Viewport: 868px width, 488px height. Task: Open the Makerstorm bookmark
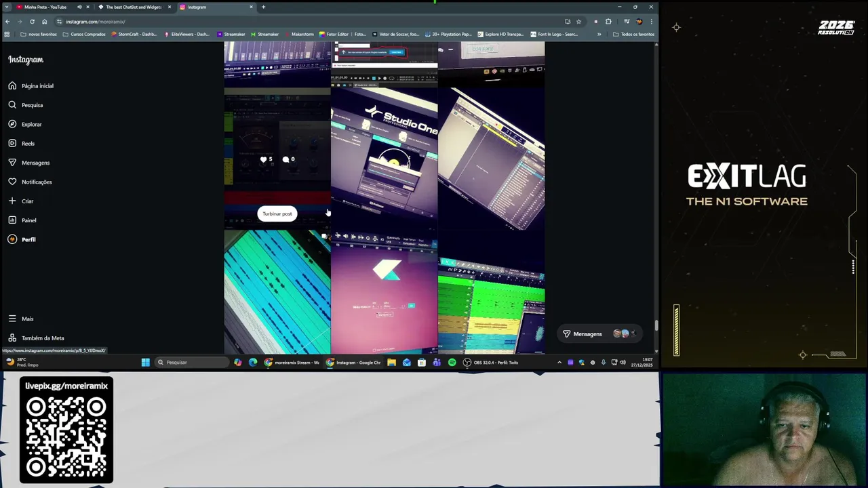pos(298,34)
